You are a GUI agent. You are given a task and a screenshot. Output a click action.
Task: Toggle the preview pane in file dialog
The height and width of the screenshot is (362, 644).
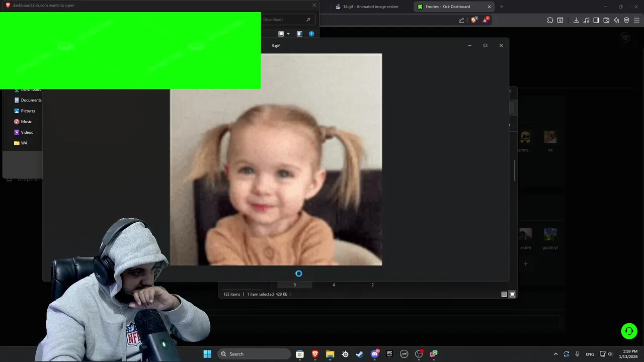tap(299, 34)
